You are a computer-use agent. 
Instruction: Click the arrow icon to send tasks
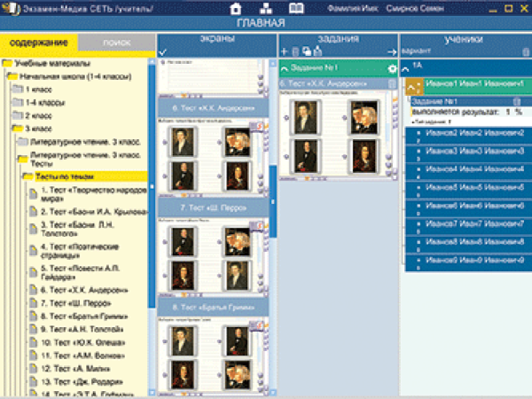391,52
